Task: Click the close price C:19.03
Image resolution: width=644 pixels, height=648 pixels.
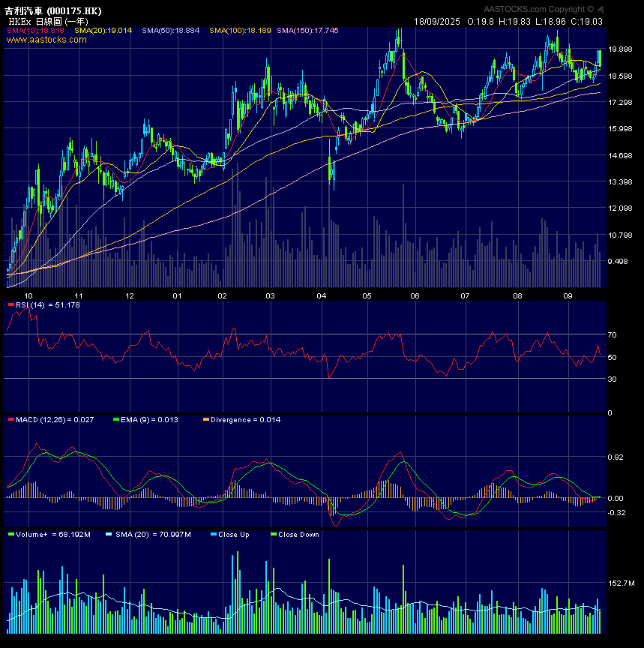Action: pos(587,22)
